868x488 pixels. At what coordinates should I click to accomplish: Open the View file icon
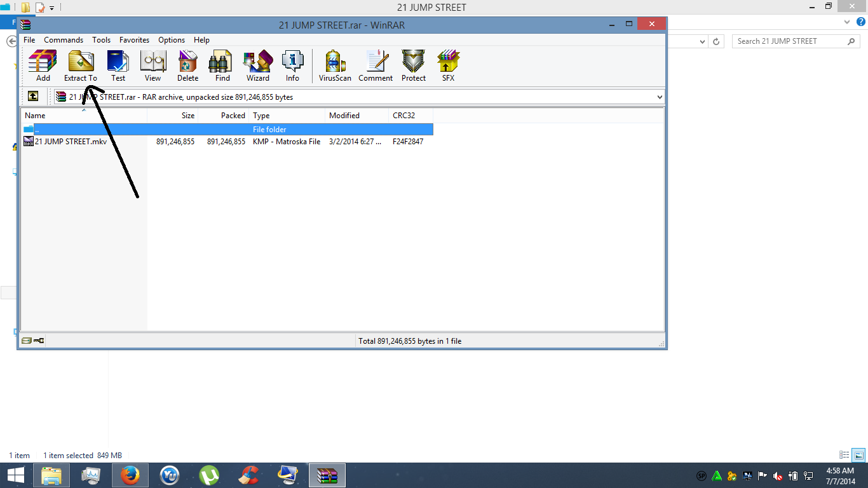tap(153, 66)
